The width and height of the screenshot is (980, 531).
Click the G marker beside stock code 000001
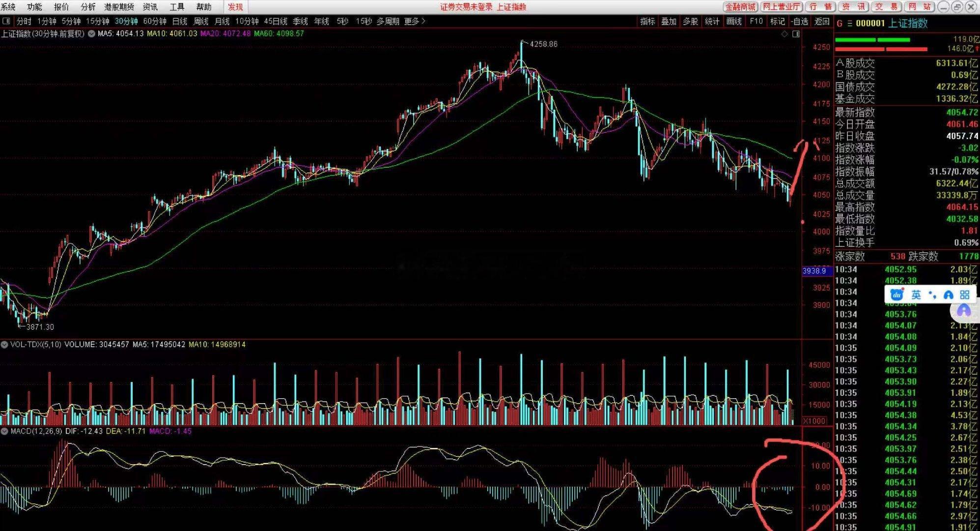click(840, 23)
